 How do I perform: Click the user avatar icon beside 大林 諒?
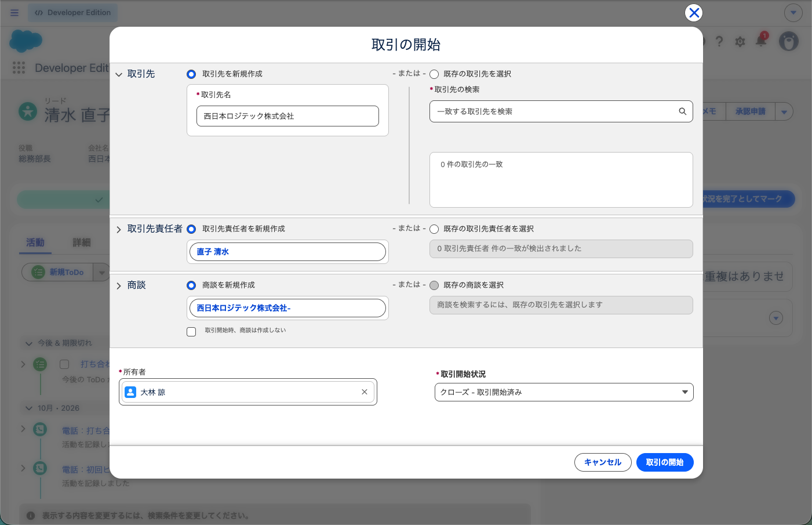tap(131, 392)
